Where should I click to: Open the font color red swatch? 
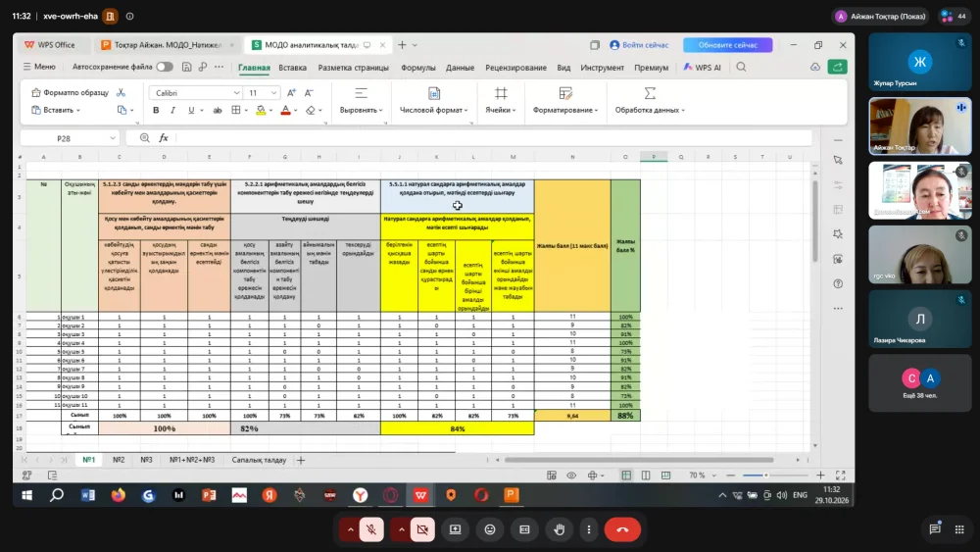[x=285, y=110]
